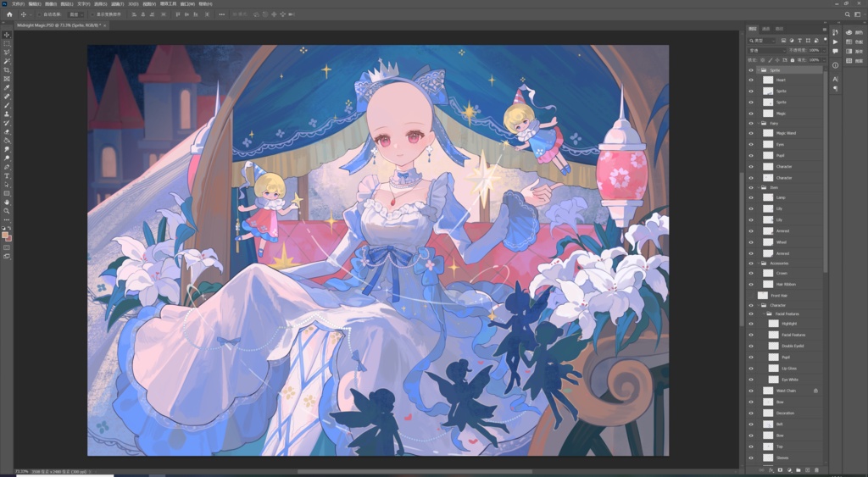This screenshot has width=868, height=477.
Task: Open the 图案 patterns panel button
Action: click(x=854, y=60)
